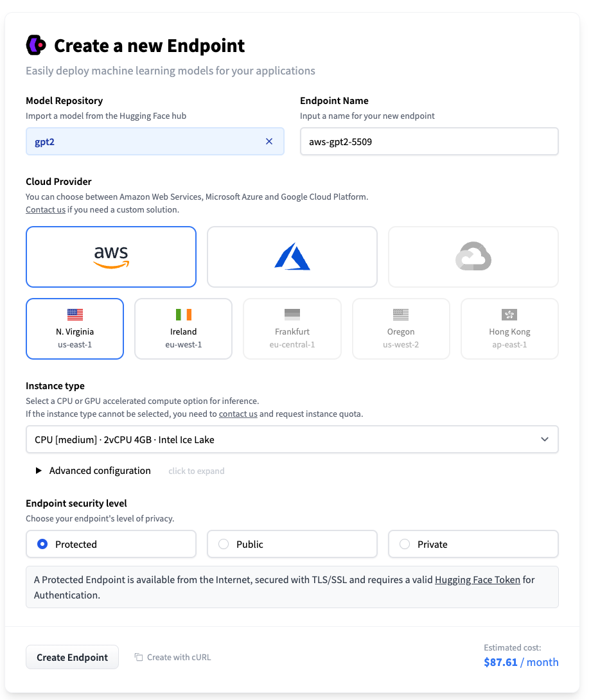The height and width of the screenshot is (700, 591).
Task: Set endpoint security to Public
Action: [224, 544]
